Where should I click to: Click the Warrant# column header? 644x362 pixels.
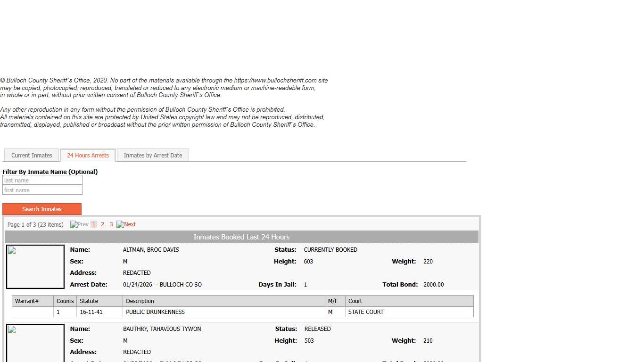coord(27,301)
